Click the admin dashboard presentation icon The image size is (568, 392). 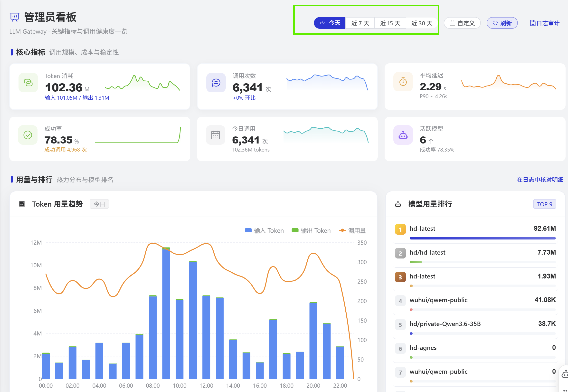14,17
